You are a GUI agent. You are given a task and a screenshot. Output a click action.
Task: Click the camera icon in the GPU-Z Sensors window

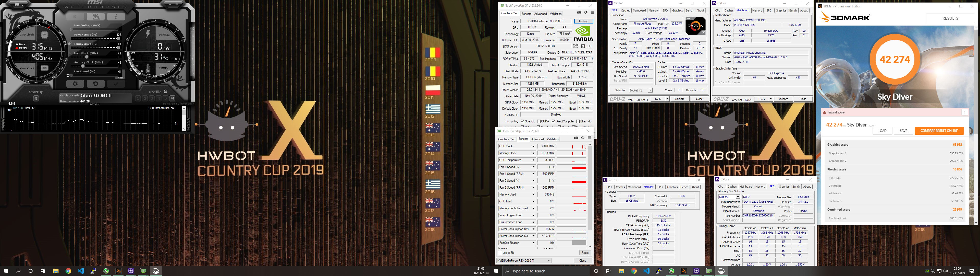(576, 138)
